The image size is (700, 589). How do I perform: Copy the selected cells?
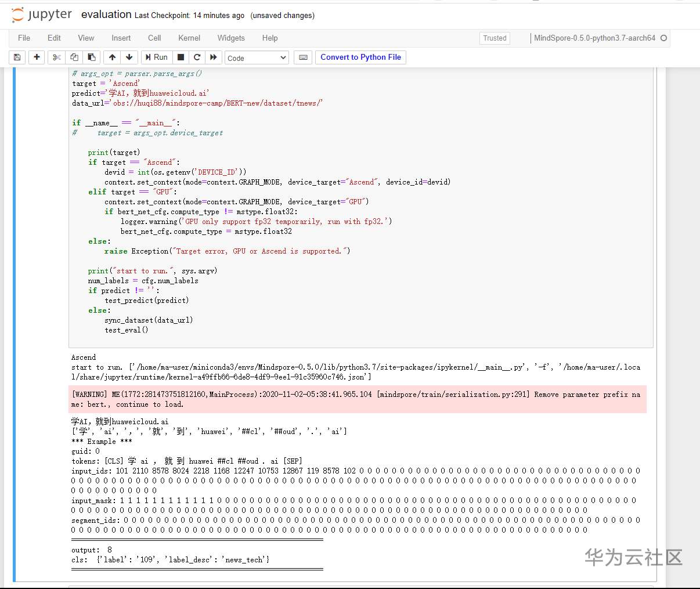[74, 57]
